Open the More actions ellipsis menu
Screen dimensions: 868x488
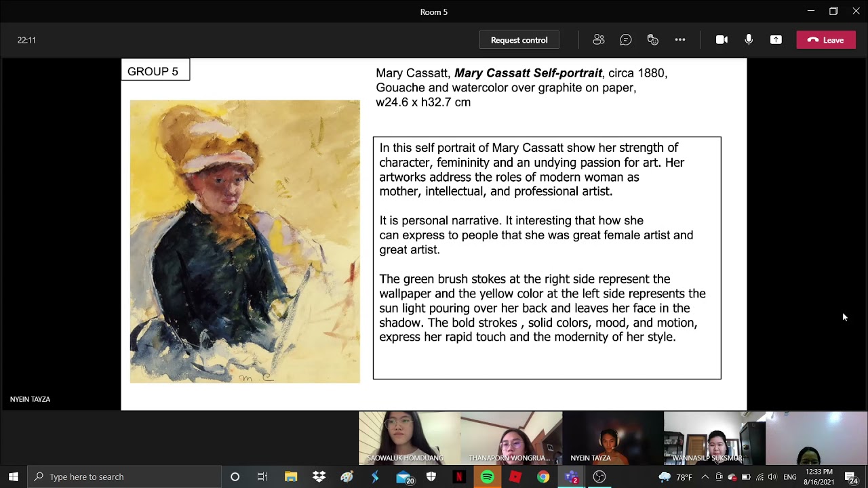click(x=680, y=40)
